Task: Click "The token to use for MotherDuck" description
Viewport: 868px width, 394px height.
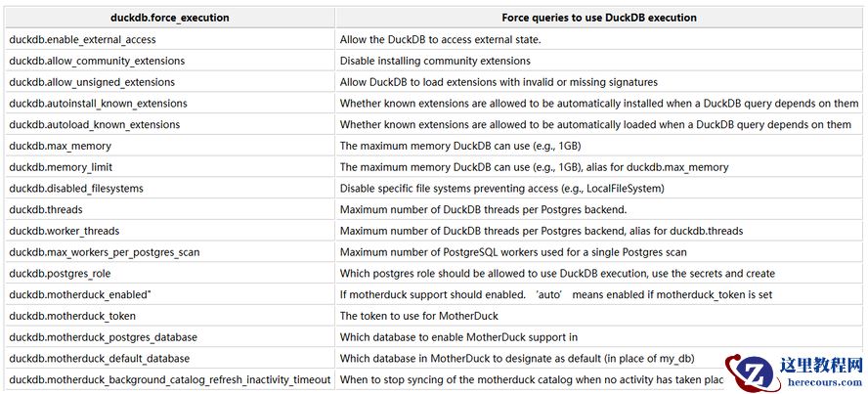Action: 418,316
